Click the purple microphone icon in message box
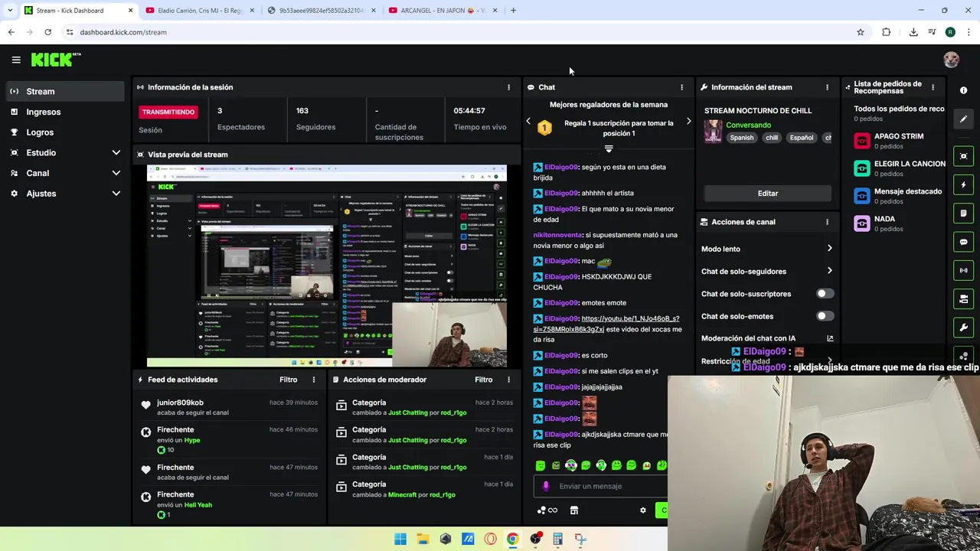 click(546, 486)
